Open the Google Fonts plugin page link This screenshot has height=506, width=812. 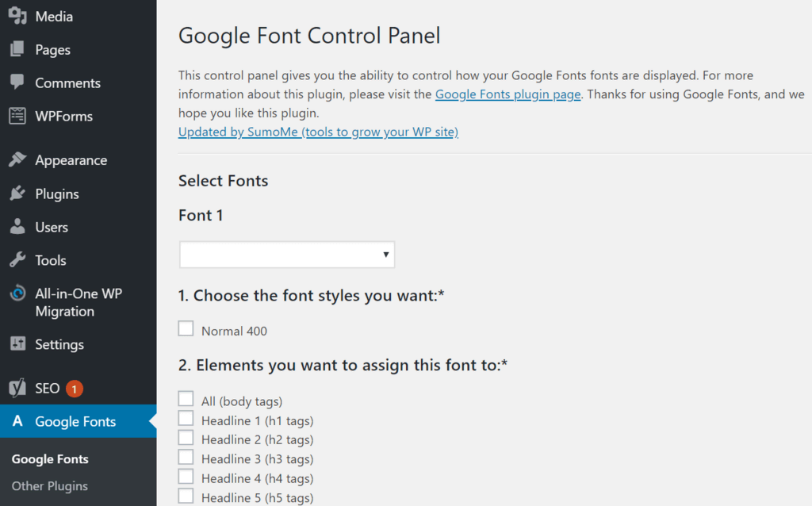pos(507,94)
